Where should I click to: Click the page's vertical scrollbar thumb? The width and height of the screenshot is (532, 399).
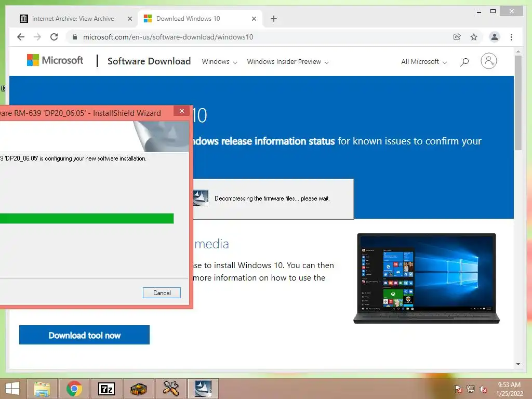coord(518,102)
